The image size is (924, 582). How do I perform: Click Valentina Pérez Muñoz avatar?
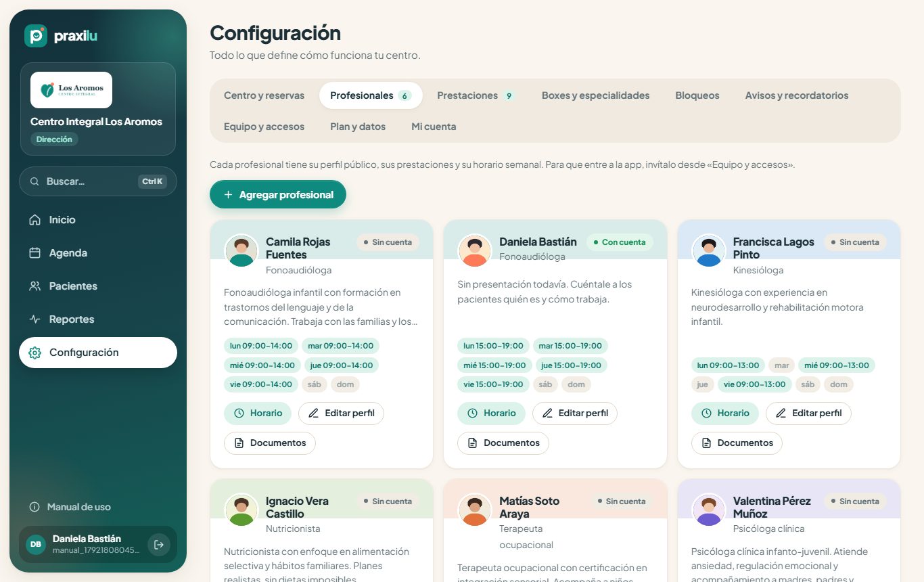pos(708,510)
